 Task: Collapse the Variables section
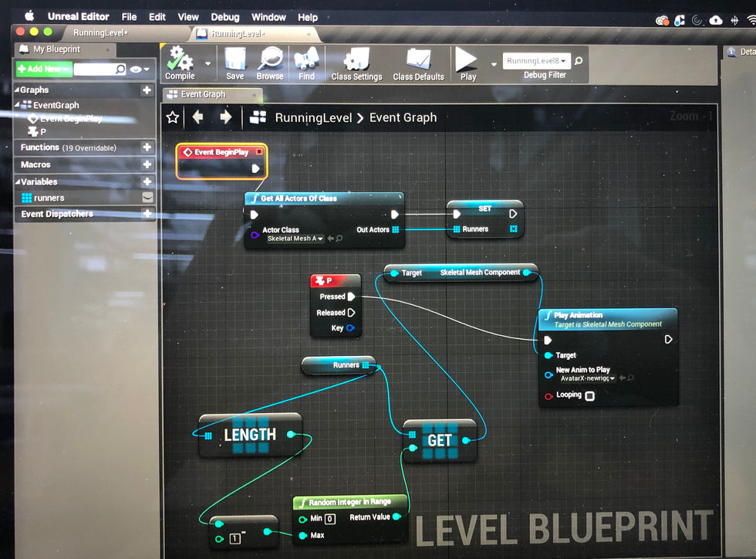click(17, 182)
